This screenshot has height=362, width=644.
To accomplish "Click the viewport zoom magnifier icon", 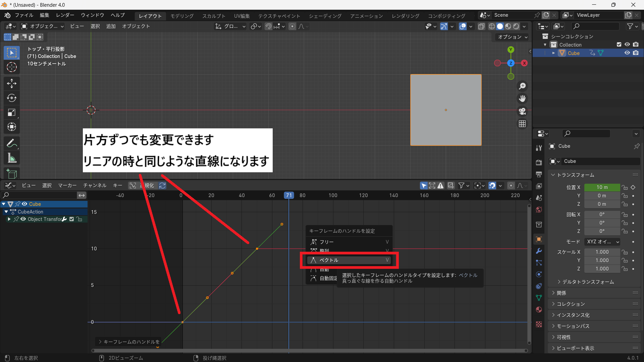I will click(x=522, y=86).
